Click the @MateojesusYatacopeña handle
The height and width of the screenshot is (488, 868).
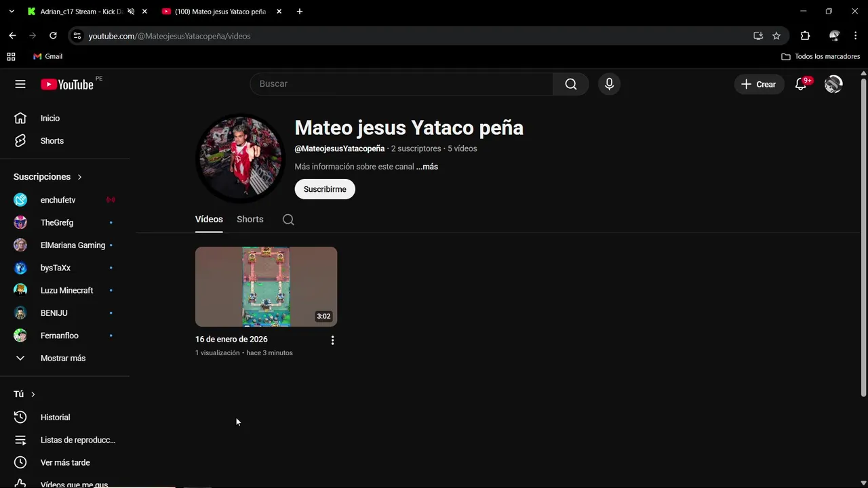tap(340, 148)
